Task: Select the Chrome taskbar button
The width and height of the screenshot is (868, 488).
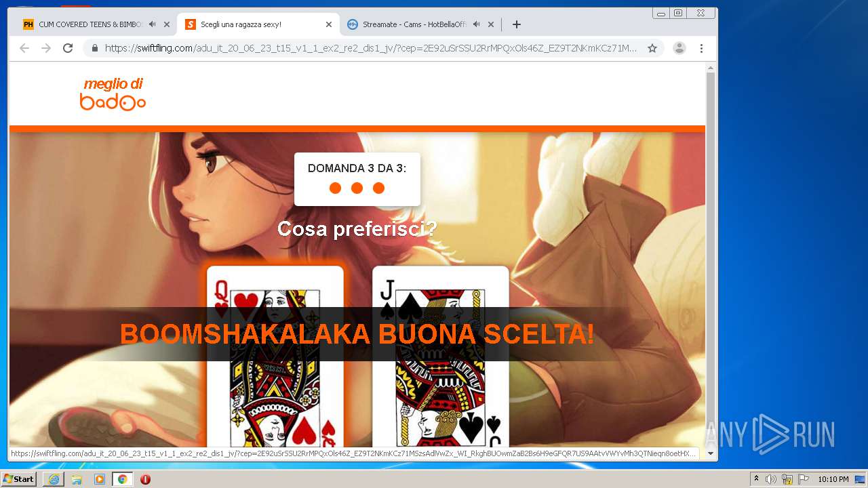Action: click(x=123, y=479)
